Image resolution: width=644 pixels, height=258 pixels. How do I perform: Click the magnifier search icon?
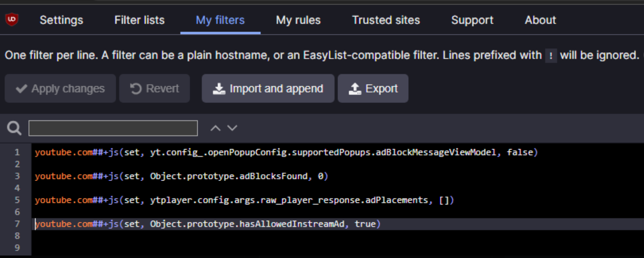(x=14, y=128)
